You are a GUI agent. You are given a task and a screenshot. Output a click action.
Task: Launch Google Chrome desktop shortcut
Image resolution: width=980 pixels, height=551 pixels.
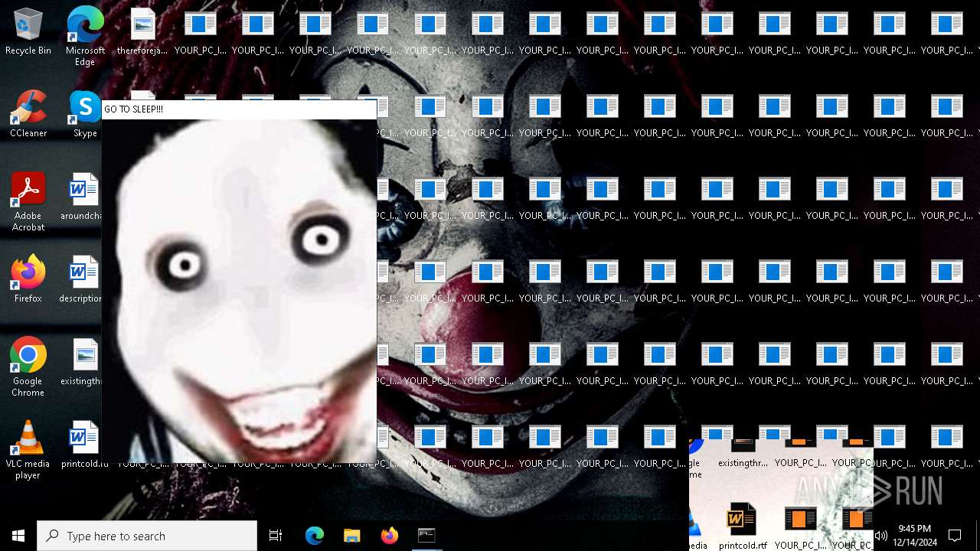click(x=28, y=367)
